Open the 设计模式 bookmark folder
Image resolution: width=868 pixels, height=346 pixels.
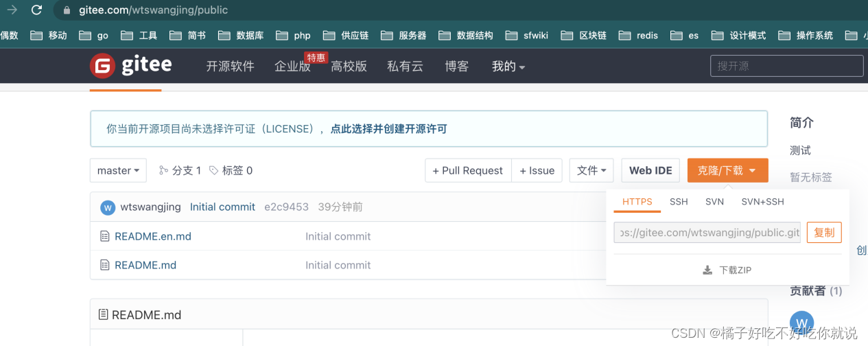739,36
